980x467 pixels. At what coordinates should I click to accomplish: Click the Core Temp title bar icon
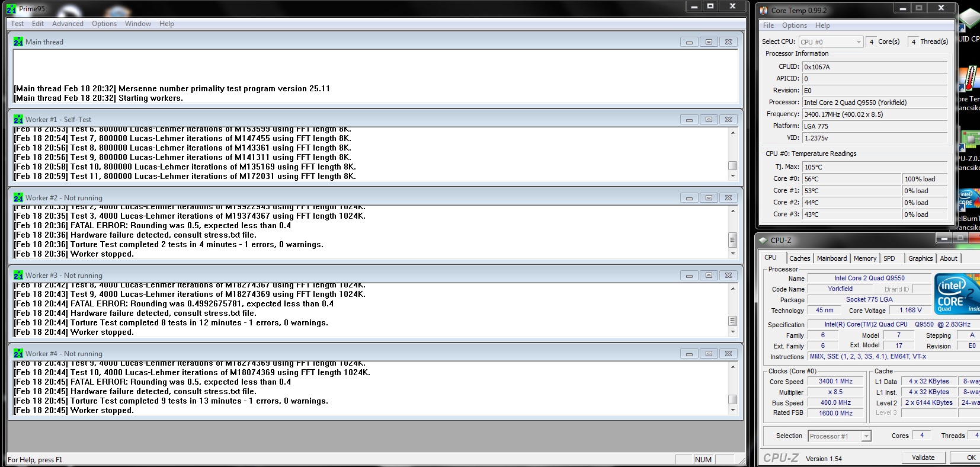click(x=764, y=11)
